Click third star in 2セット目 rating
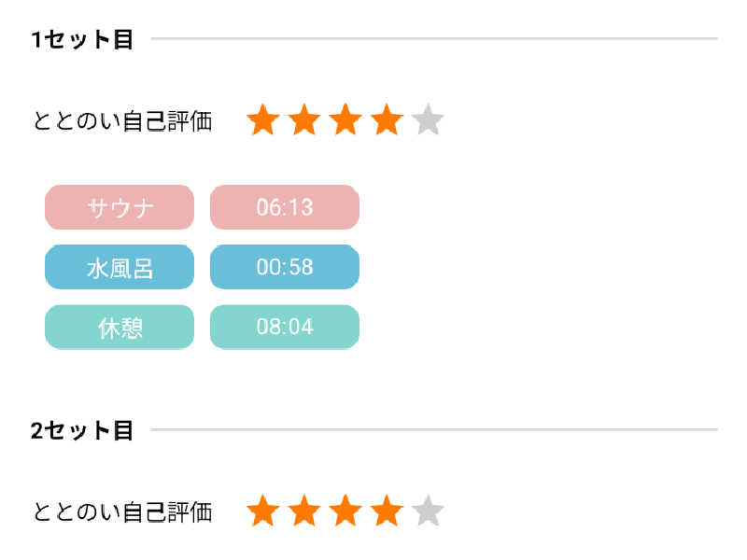The width and height of the screenshot is (747, 560). coord(345,511)
